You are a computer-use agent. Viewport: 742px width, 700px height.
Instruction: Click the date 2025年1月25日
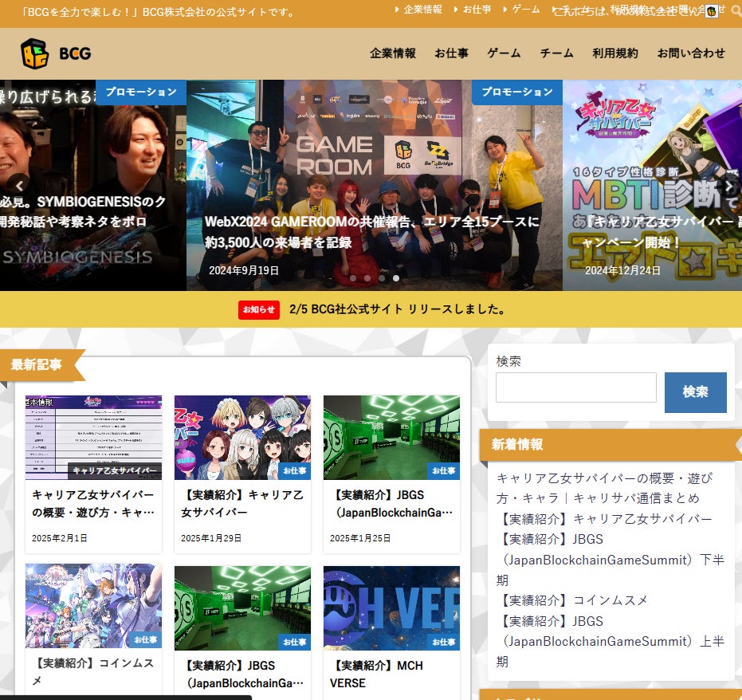360,538
